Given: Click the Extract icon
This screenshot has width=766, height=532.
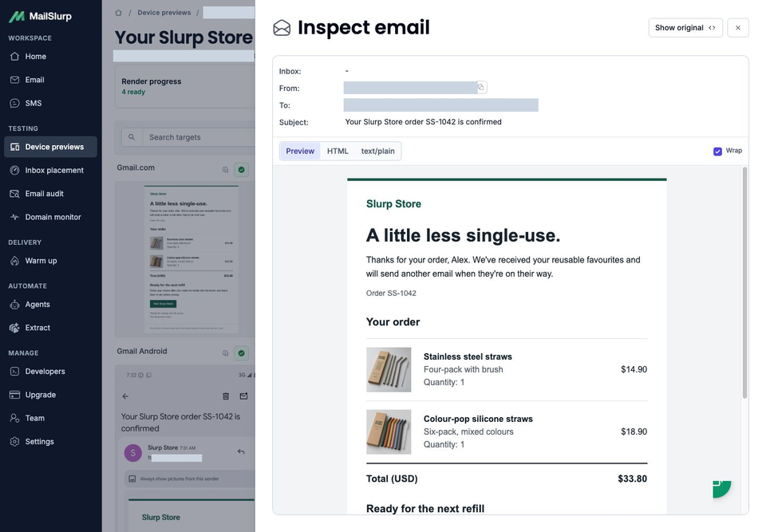Looking at the screenshot, I should pyautogui.click(x=14, y=328).
